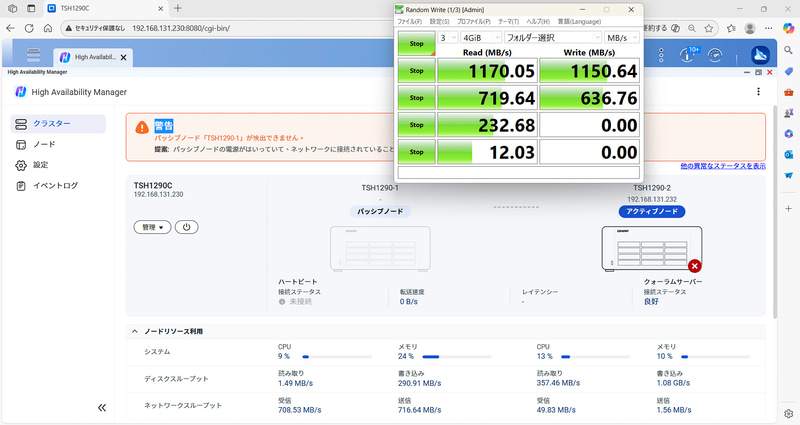800x425 pixels.
Task: Click the orange warning triangle icon
Action: tap(142, 128)
